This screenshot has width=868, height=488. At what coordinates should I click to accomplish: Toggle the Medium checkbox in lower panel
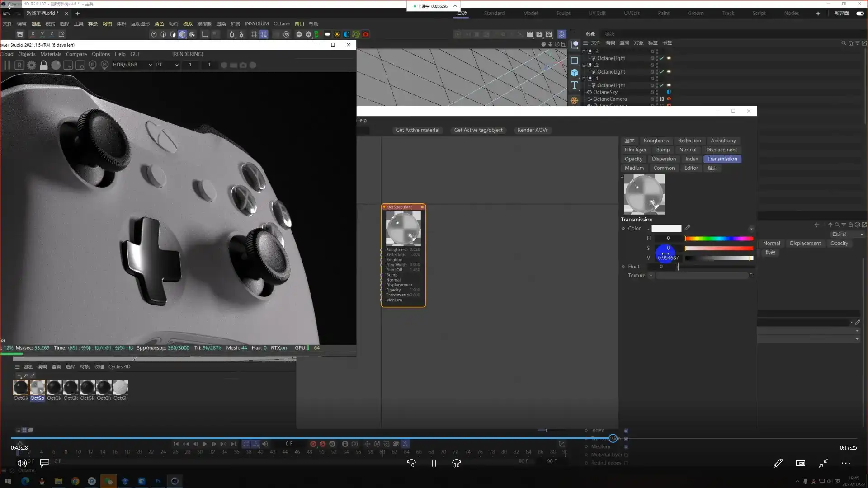(626, 446)
